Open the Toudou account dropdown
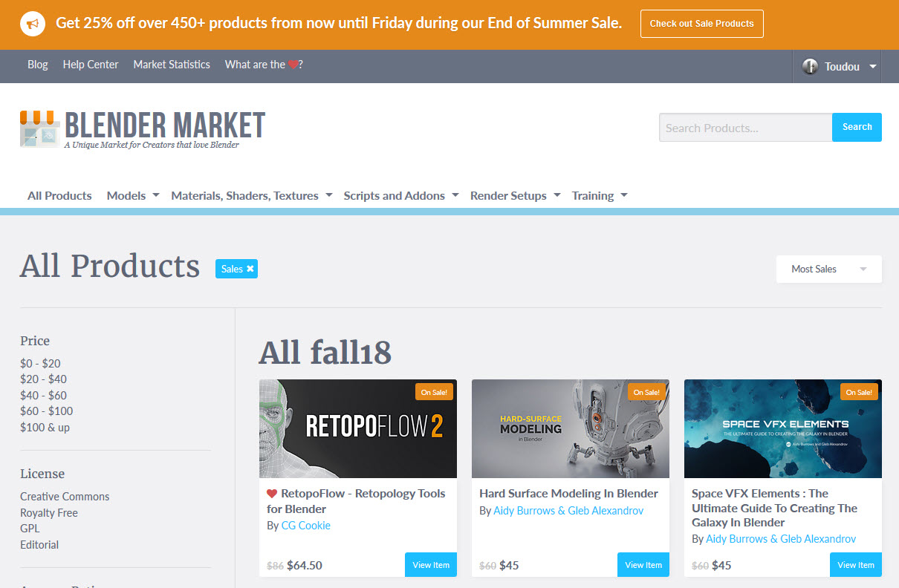 839,67
